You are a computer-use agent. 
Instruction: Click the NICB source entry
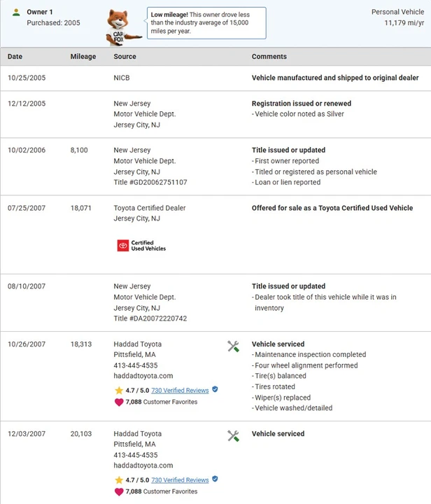coord(122,78)
